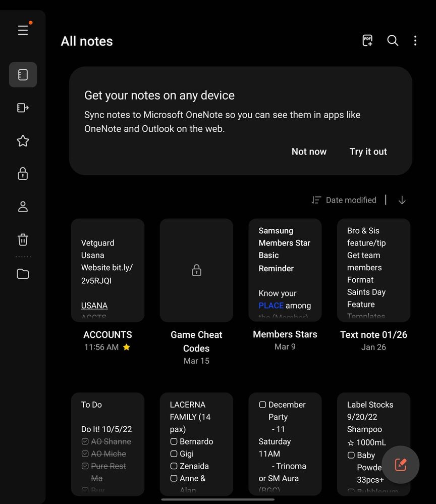Screen dimensions: 436x504
Task: Check the Anne & checkbox
Action: (174, 478)
